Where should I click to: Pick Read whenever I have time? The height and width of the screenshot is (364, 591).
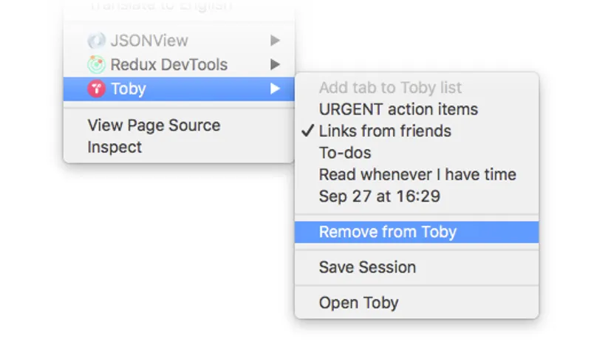coord(417,175)
